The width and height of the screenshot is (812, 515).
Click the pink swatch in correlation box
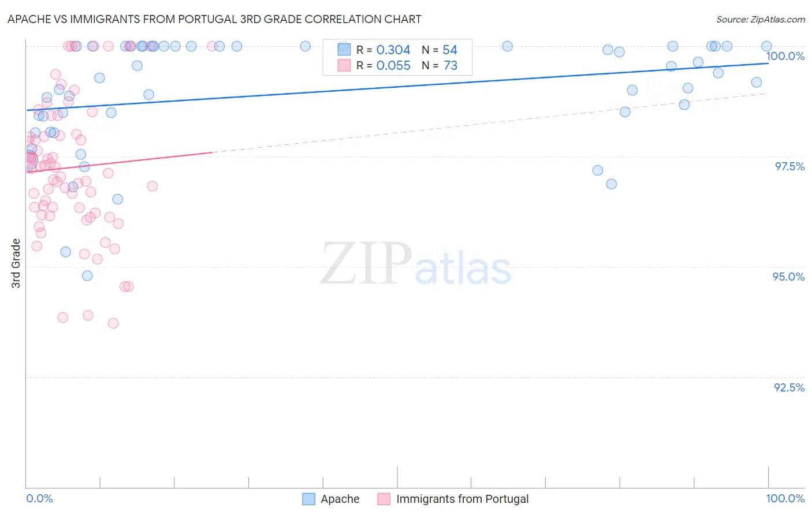[344, 65]
